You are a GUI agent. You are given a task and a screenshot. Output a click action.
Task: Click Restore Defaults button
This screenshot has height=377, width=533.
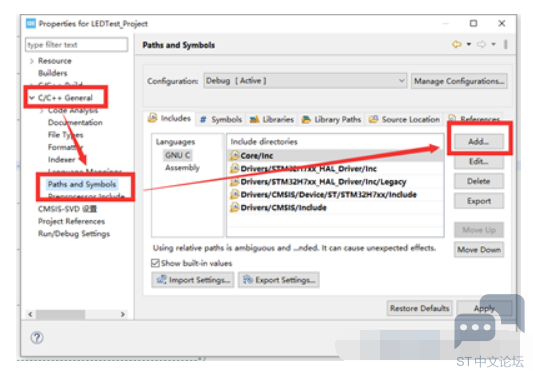click(x=419, y=308)
